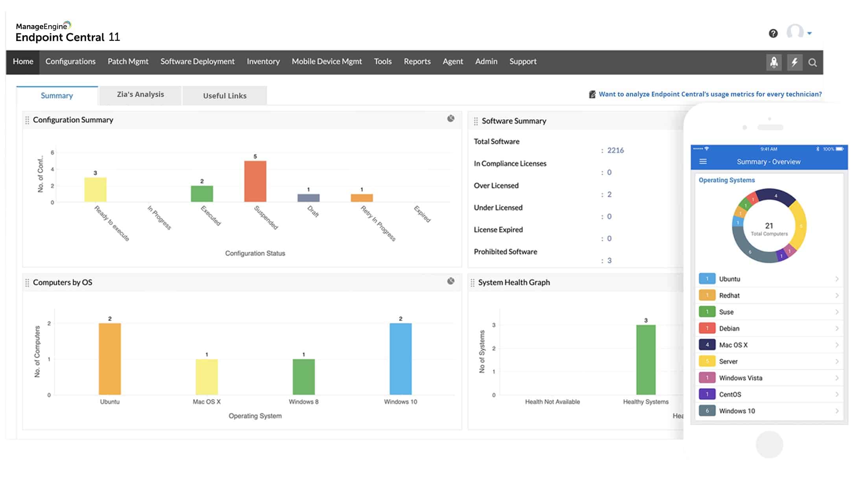Expand the Windows Vista row chevron
Screen dimensions: 868x483
[837, 378]
